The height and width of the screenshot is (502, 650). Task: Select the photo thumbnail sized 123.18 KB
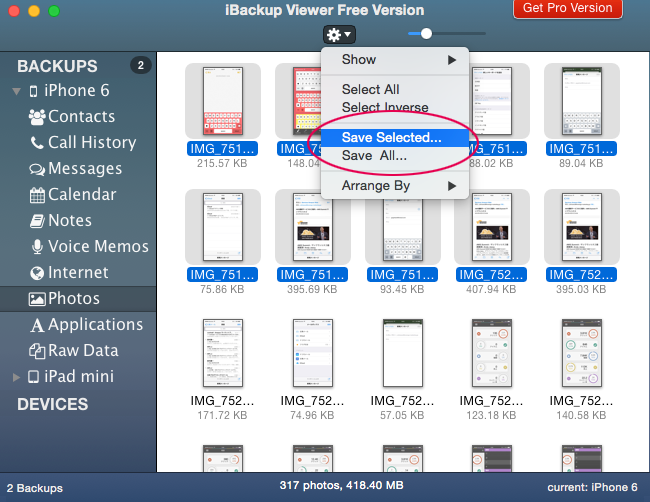tap(492, 353)
